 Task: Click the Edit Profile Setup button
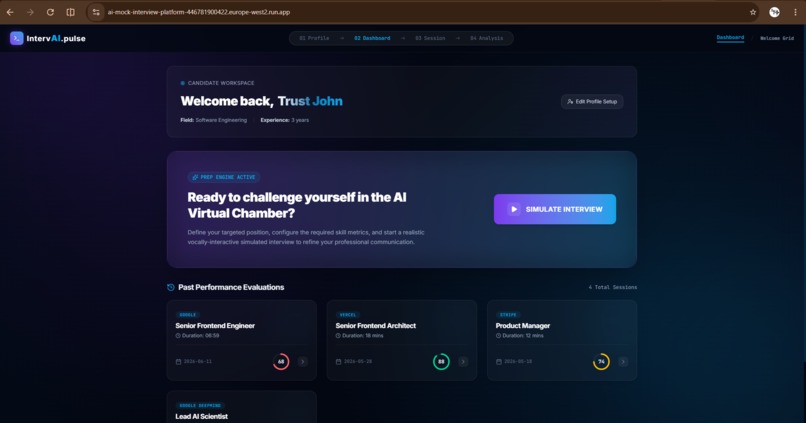(x=592, y=102)
